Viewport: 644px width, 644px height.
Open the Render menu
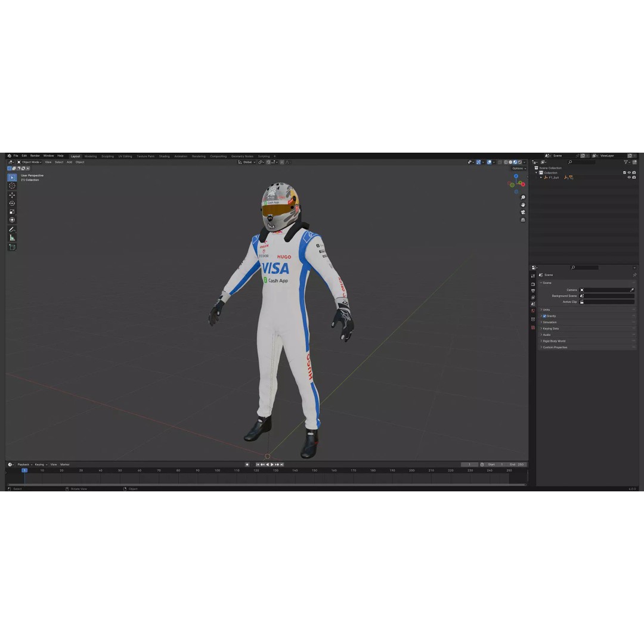[35, 156]
